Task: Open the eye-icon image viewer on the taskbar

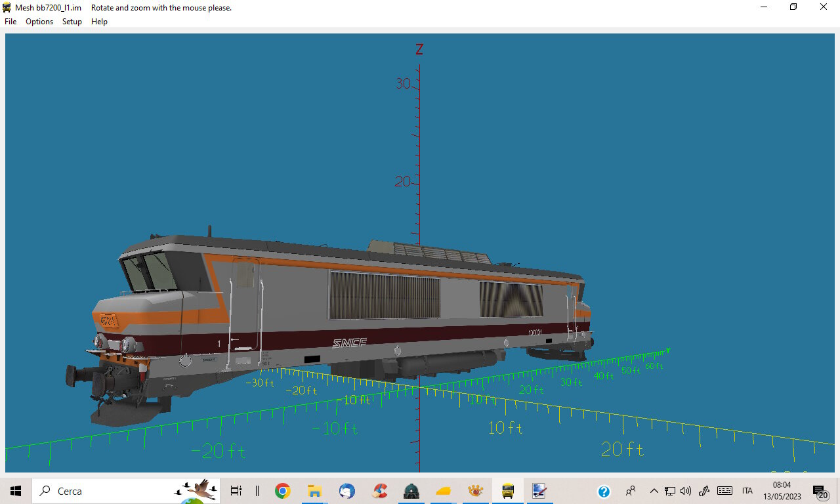Action: point(476,491)
